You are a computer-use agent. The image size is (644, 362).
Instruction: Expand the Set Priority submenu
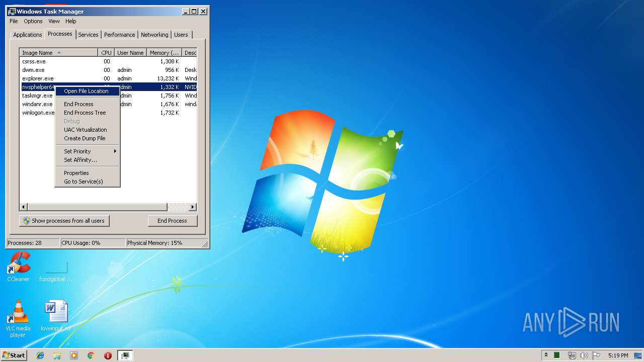[x=88, y=151]
